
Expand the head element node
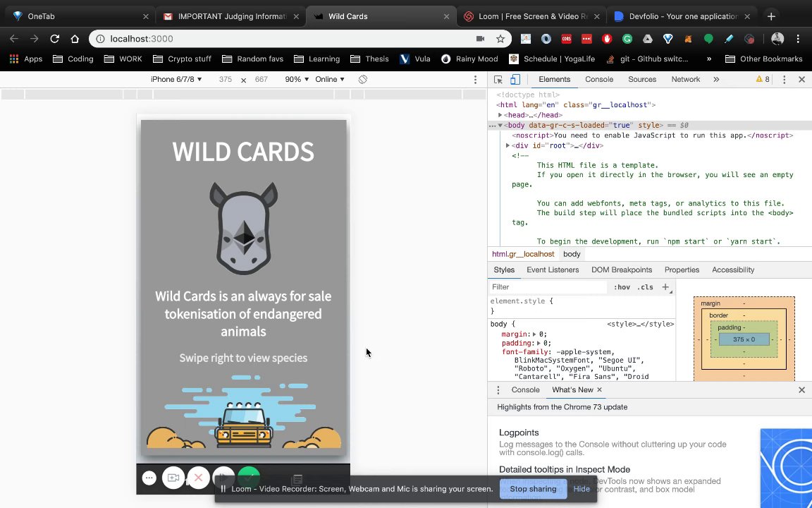[x=500, y=115]
